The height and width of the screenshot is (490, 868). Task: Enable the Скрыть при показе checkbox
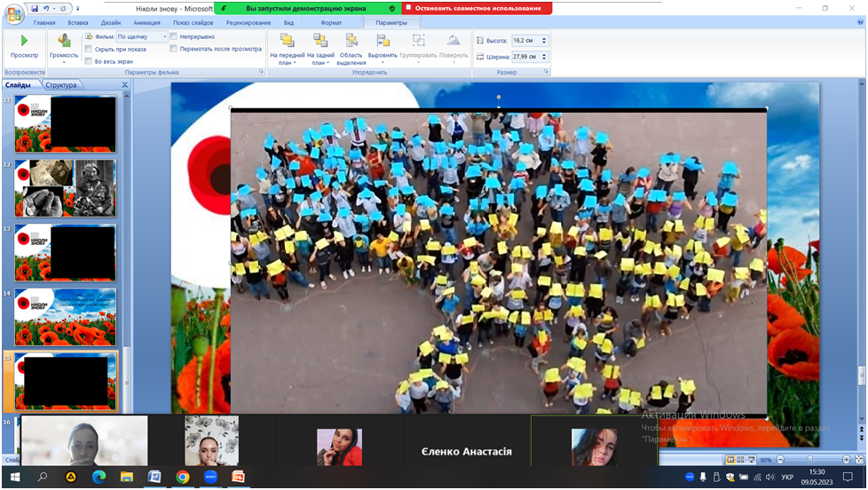89,50
